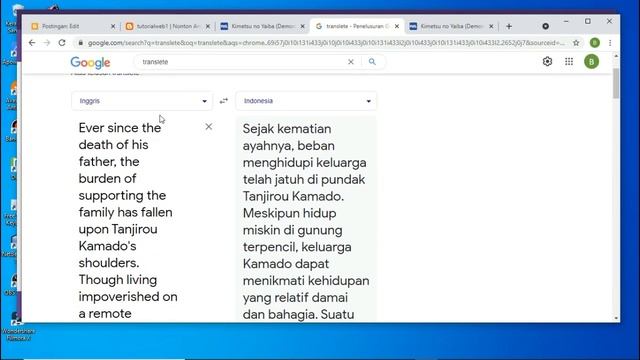Click the Indonesian translation output
Image resolution: width=640 pixels, height=360 pixels.
306,220
